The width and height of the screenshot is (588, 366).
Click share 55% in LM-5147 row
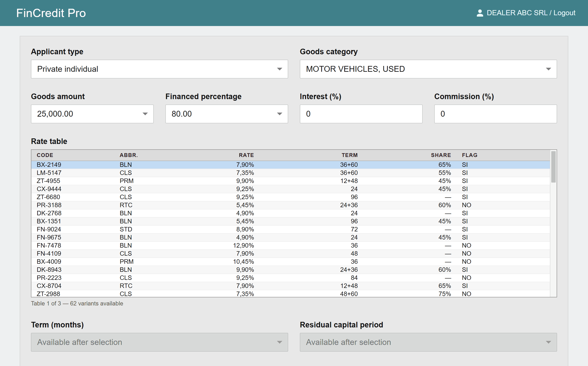click(445, 173)
